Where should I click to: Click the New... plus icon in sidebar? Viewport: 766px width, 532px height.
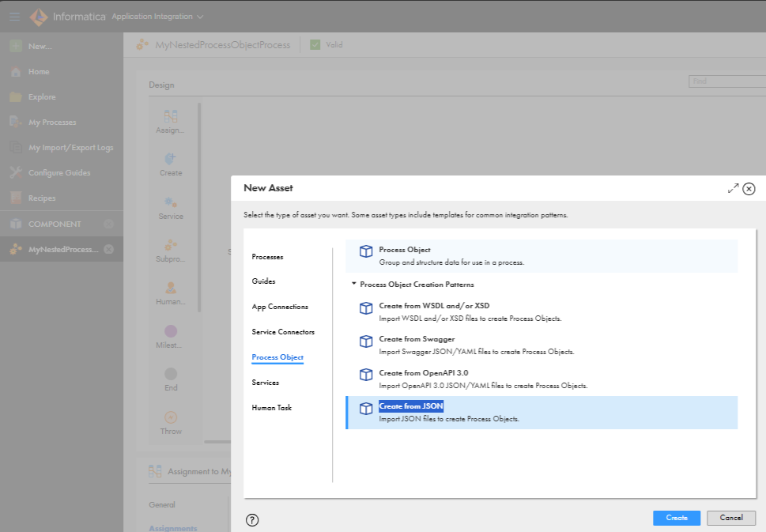16,46
